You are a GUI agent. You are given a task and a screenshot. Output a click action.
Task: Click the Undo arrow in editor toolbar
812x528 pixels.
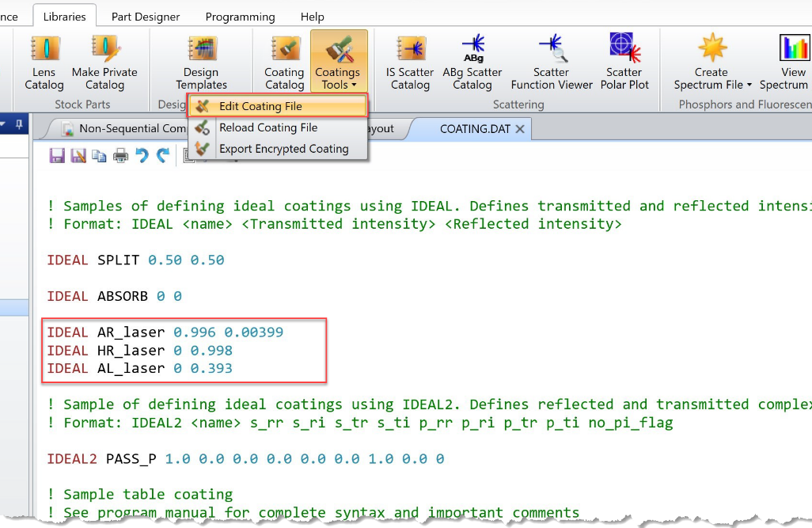pyautogui.click(x=142, y=155)
